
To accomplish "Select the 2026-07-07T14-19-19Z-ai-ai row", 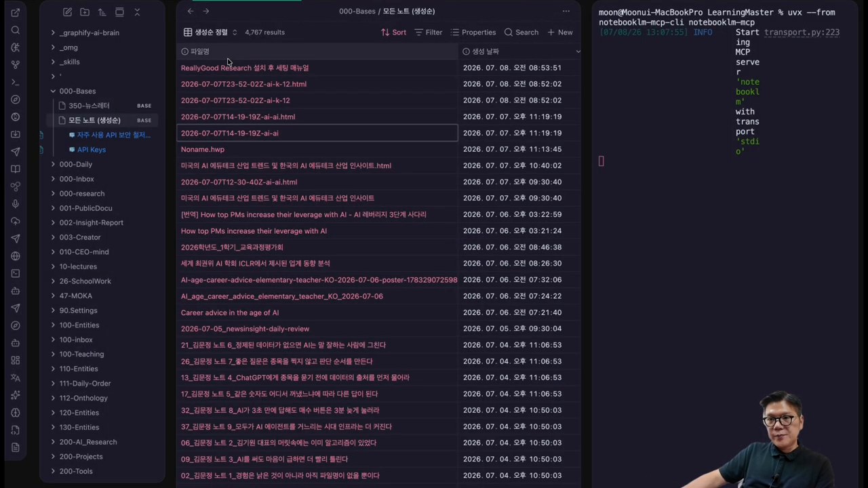I will click(317, 133).
